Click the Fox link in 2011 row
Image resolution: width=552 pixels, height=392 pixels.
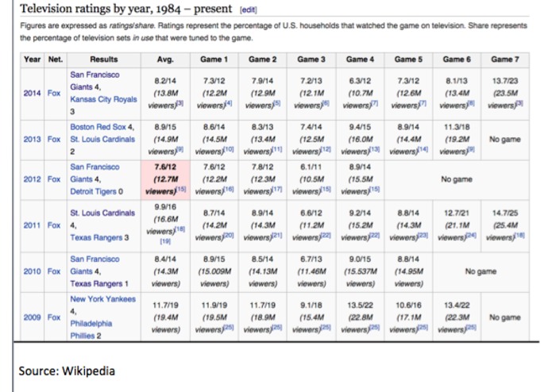(54, 225)
